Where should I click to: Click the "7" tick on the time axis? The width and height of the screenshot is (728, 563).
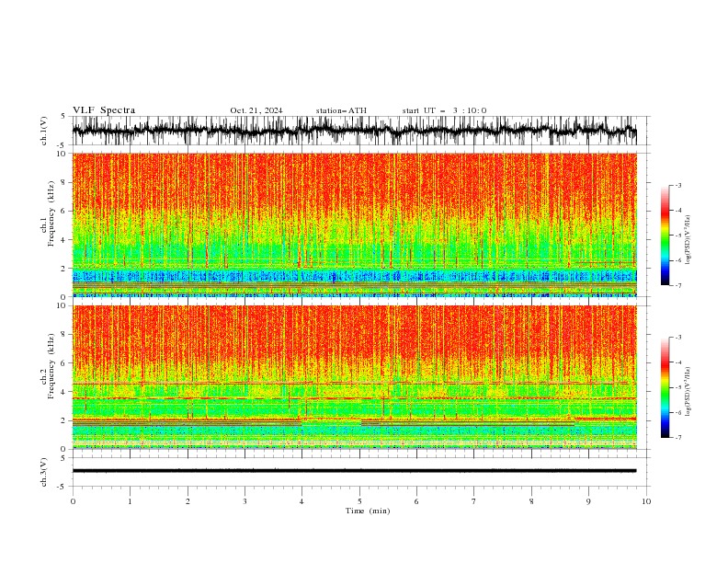(474, 501)
